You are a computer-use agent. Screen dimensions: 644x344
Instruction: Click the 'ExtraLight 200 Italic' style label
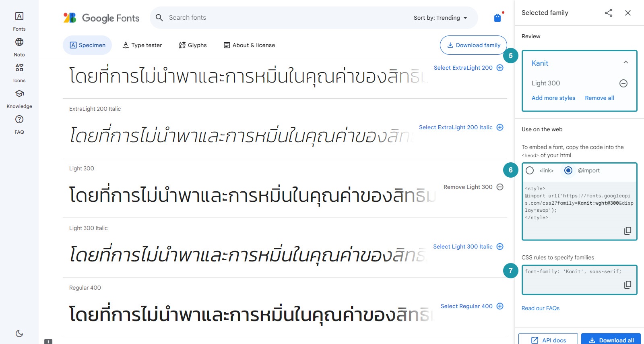coord(95,109)
